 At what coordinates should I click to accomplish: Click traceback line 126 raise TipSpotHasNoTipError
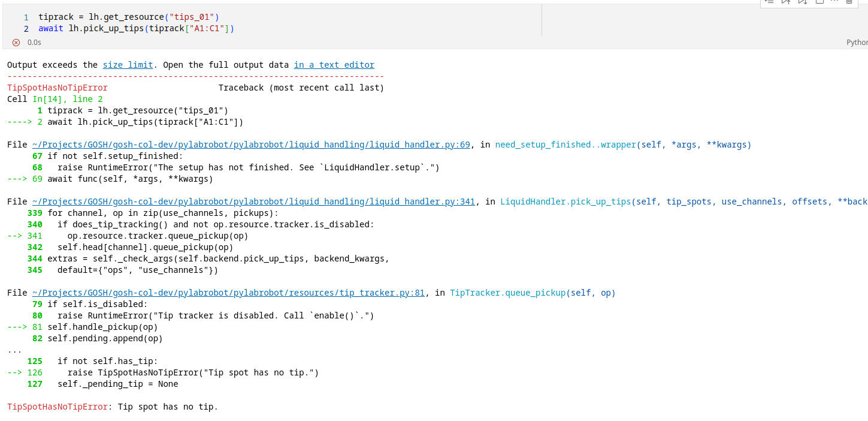pyautogui.click(x=193, y=372)
